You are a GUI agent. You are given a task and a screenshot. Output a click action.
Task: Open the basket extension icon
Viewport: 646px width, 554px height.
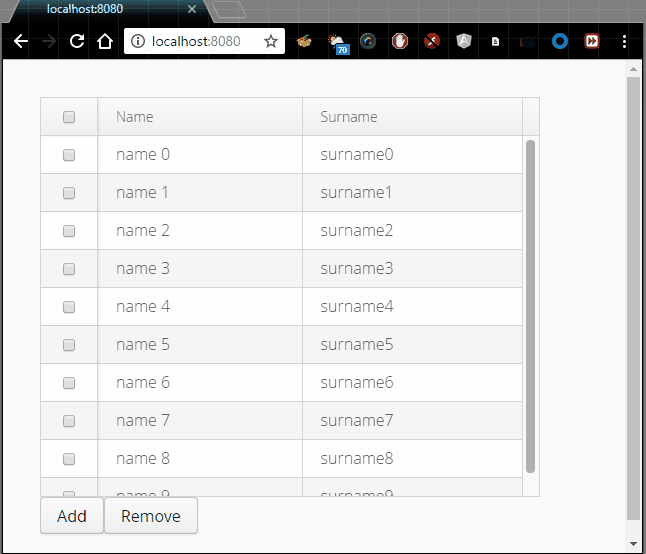pos(304,41)
